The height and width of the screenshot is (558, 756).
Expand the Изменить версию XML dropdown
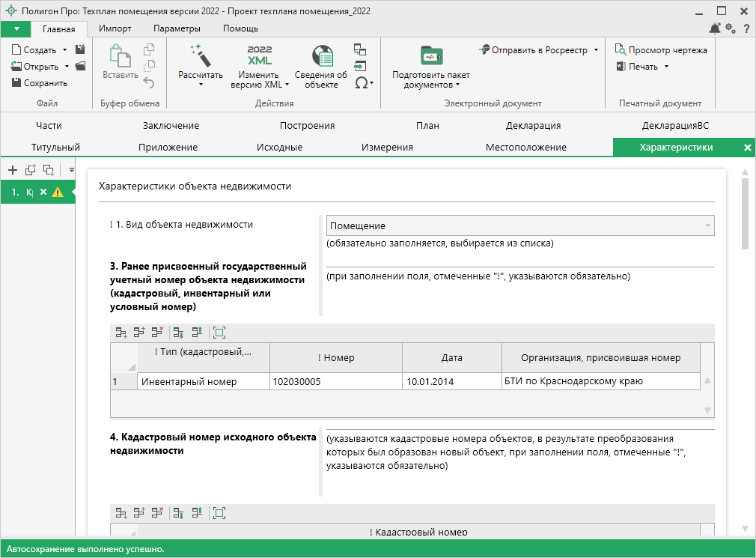[287, 85]
